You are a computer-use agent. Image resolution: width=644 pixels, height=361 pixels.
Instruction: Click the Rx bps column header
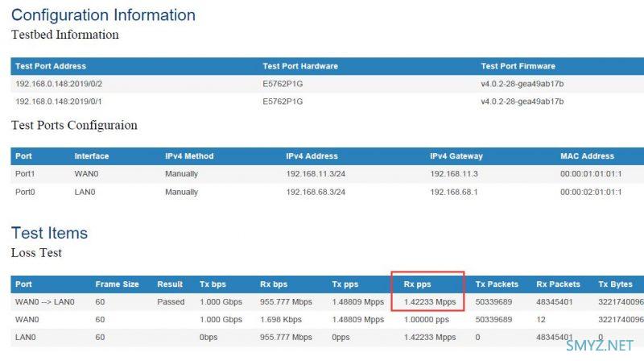coord(274,284)
